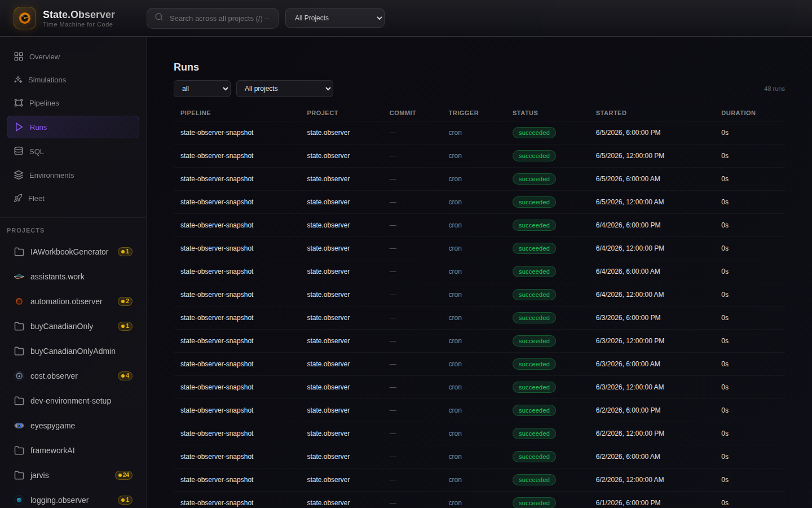Image resolution: width=812 pixels, height=508 pixels.
Task: Click the '6/4/2026, 6:00:00 PM' started cell
Action: 628,225
